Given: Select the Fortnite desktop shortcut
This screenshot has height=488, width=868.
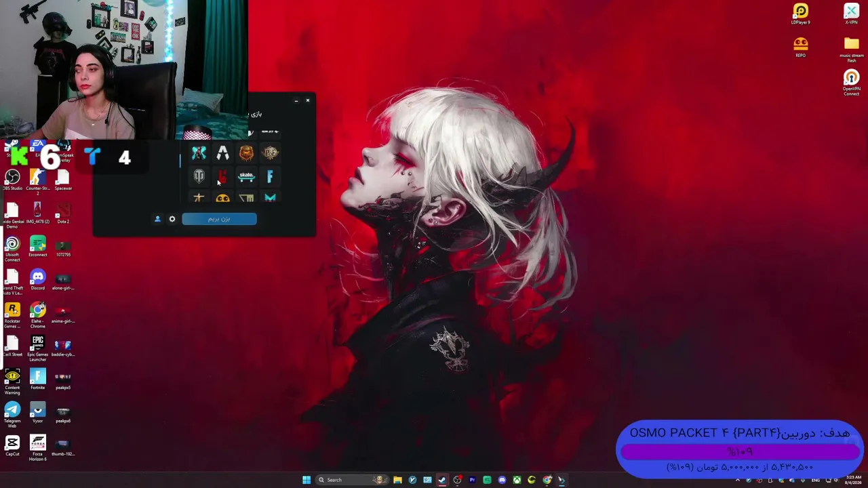Looking at the screenshot, I should point(37,380).
